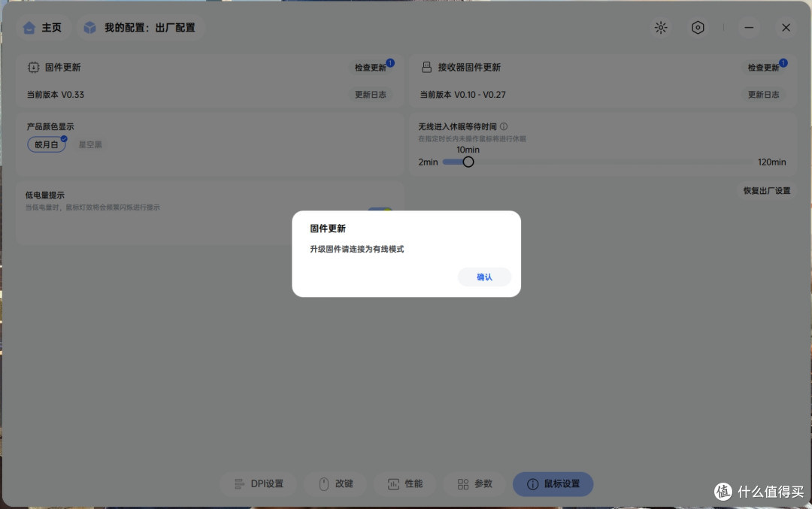The width and height of the screenshot is (812, 509).
Task: Close the mouse driver window
Action: tap(786, 28)
